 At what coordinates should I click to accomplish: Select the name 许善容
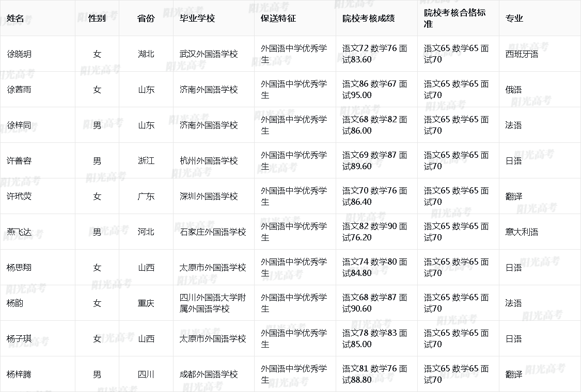point(19,160)
